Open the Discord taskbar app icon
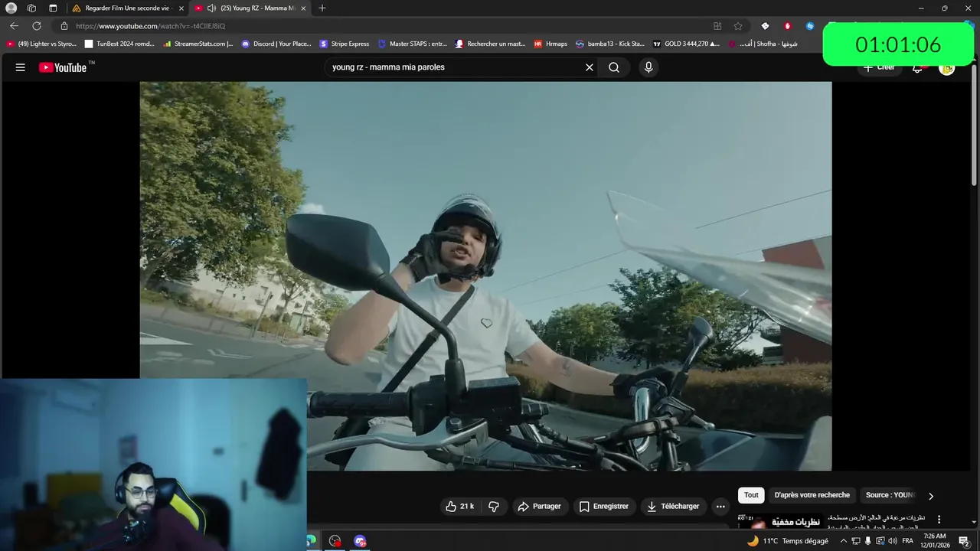Image resolution: width=980 pixels, height=551 pixels. (x=361, y=541)
